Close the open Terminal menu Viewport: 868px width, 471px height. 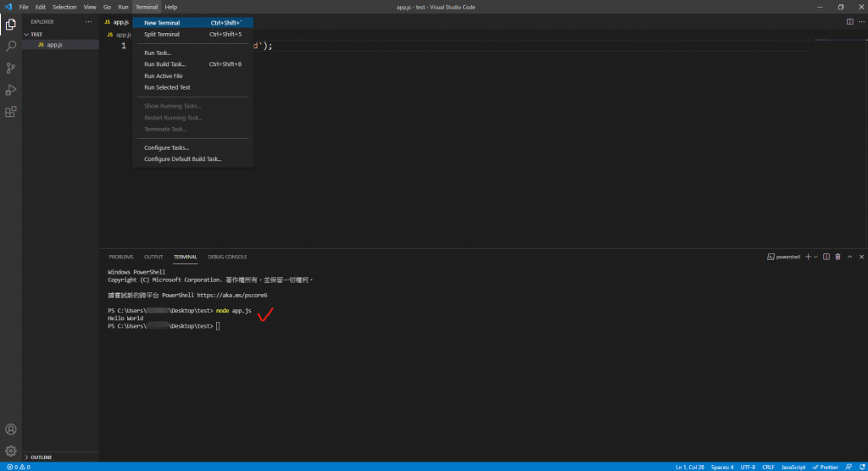coord(147,7)
